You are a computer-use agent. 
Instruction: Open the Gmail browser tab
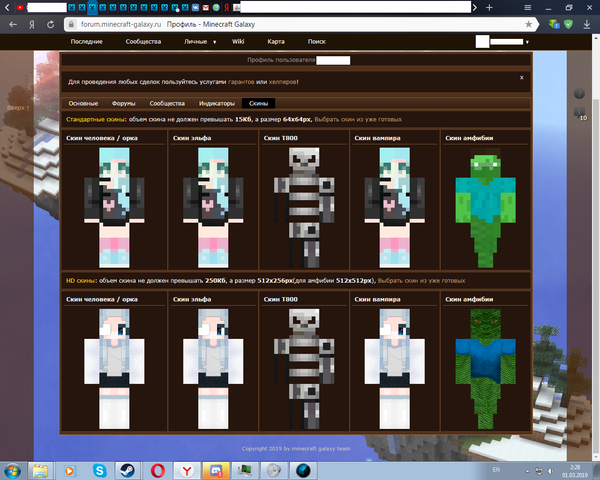coord(206,7)
